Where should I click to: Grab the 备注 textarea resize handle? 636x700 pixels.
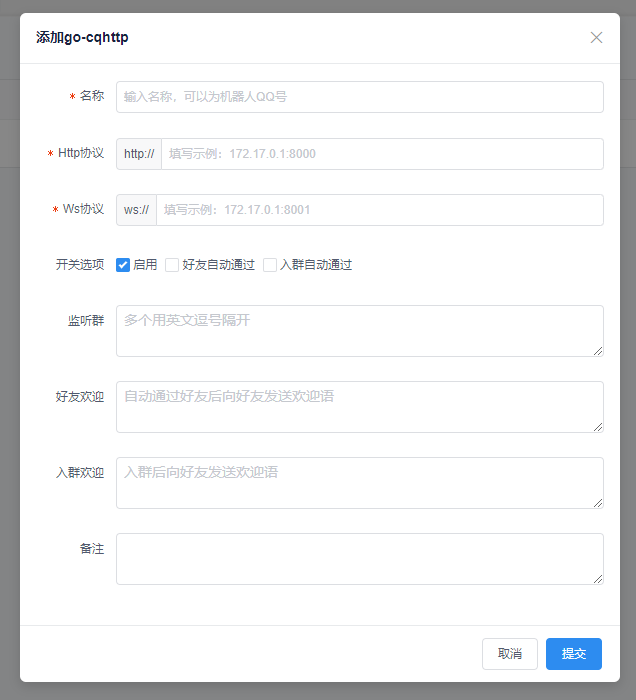pos(598,579)
